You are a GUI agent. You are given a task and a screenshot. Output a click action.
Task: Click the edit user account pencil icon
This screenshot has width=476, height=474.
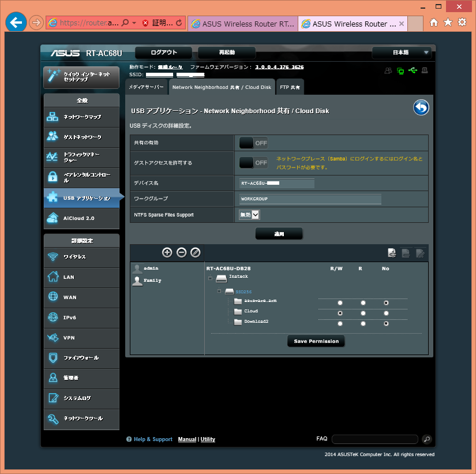coord(195,252)
